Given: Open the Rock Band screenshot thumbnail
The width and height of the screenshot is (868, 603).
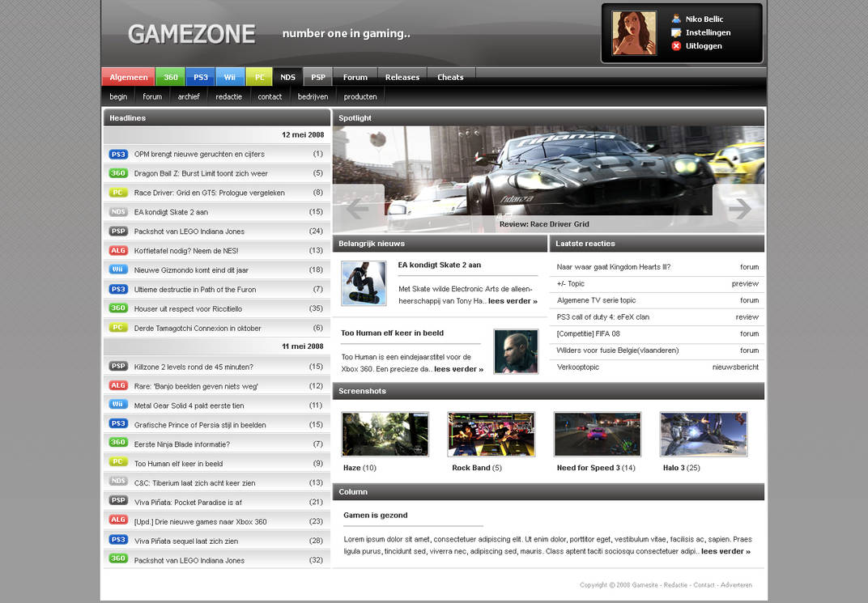Looking at the screenshot, I should coord(491,435).
